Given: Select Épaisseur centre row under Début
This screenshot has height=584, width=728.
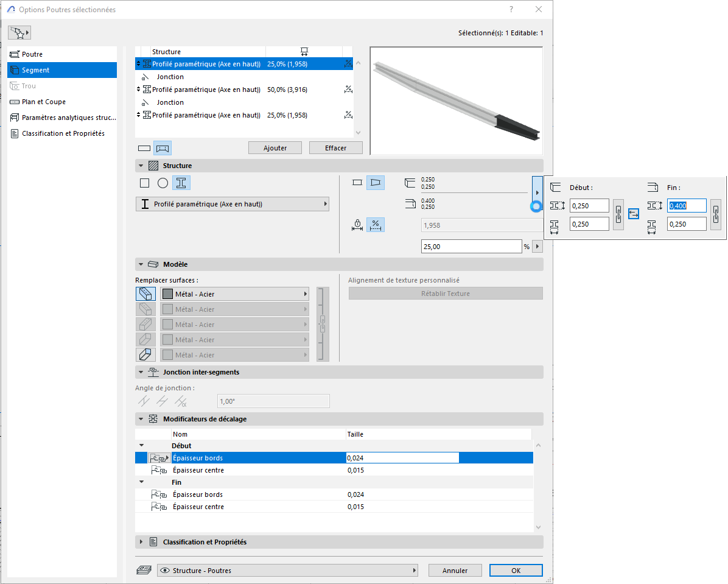Looking at the screenshot, I should tap(334, 470).
